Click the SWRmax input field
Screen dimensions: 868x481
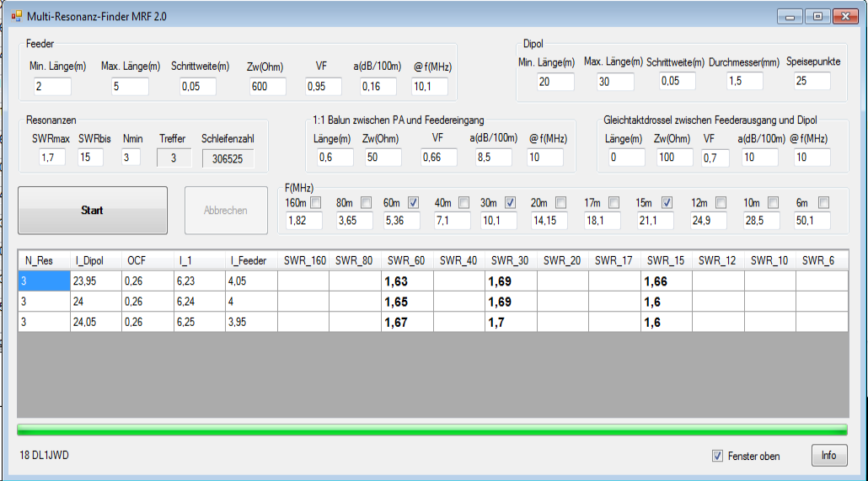click(51, 158)
